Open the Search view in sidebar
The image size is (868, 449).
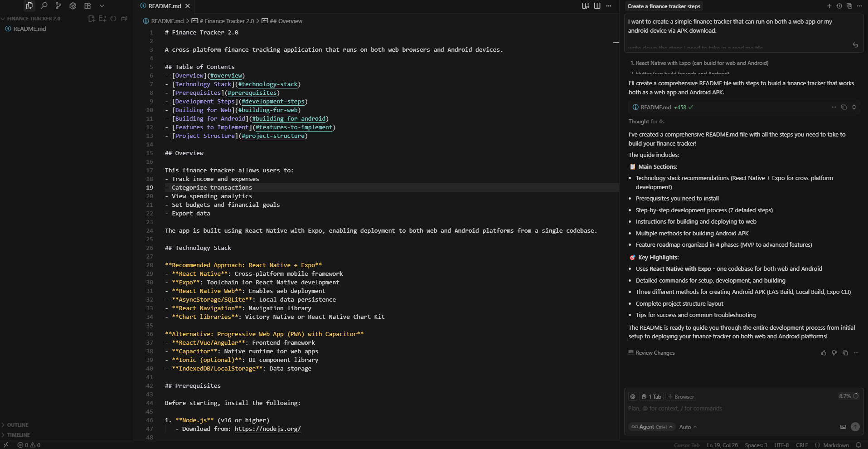[x=44, y=6]
